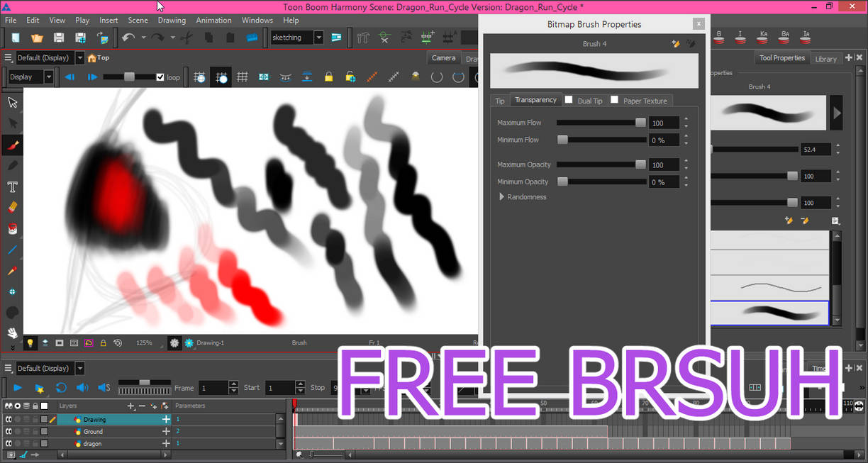The image size is (868, 463).
Task: Play the animation from the timeline
Action: 18,387
